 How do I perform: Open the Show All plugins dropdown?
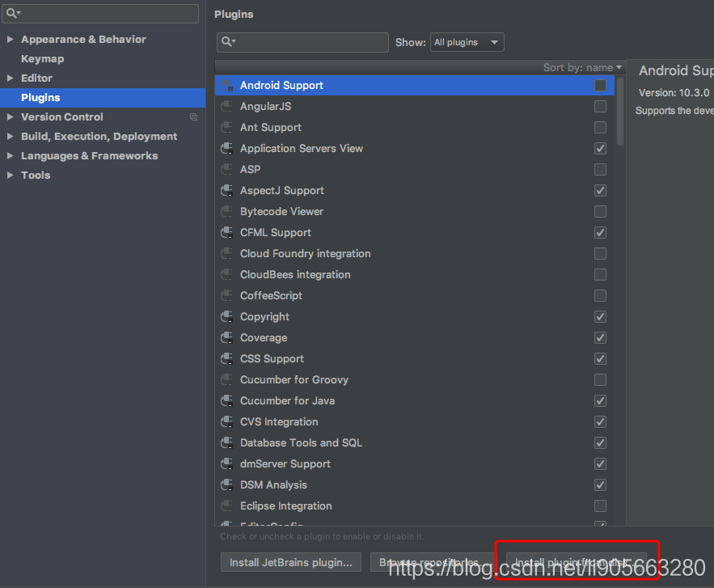pyautogui.click(x=467, y=42)
